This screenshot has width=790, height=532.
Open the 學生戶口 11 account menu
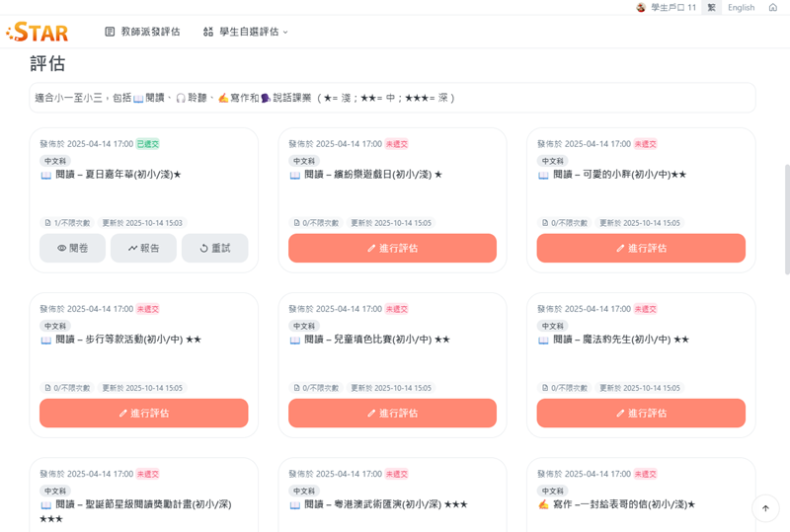pos(672,8)
